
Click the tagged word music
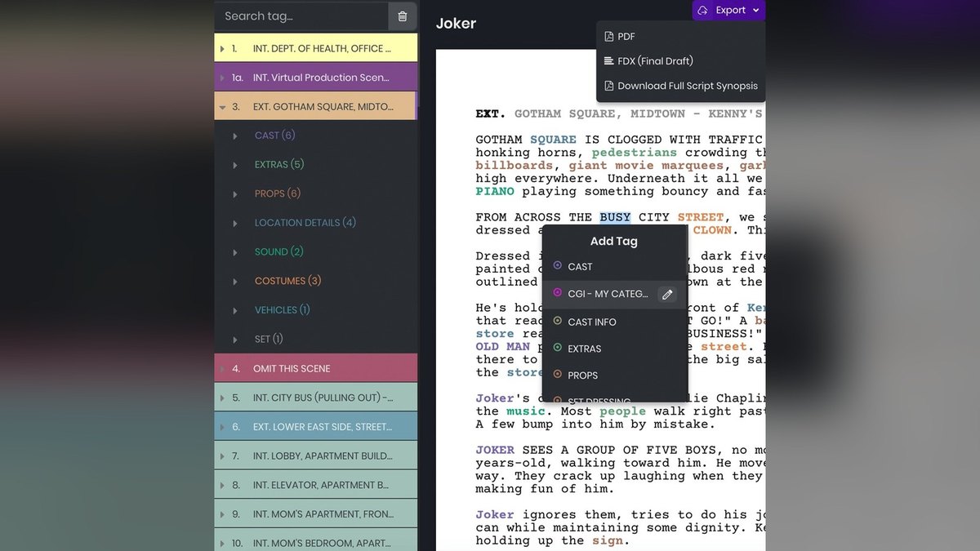click(x=525, y=411)
